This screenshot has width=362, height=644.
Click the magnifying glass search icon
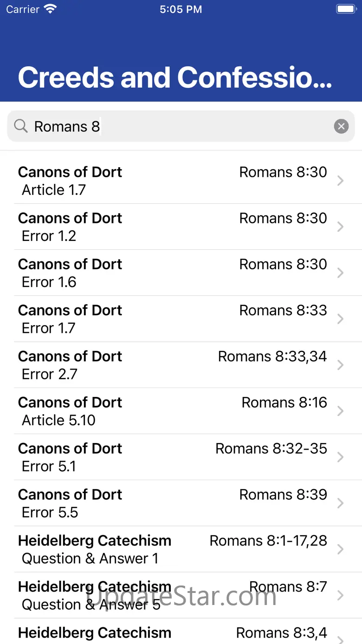21,126
